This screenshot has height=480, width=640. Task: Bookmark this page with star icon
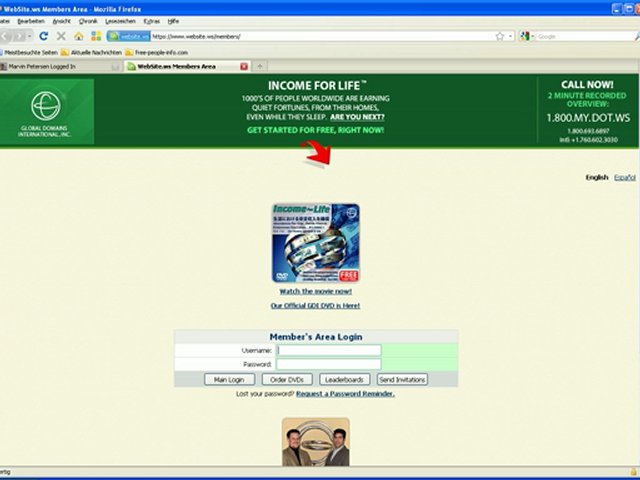(x=499, y=36)
